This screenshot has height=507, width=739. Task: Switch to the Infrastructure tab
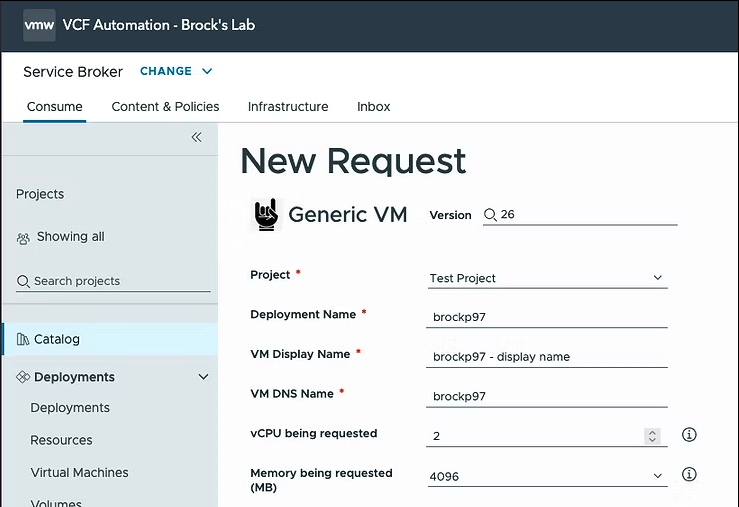click(x=288, y=107)
